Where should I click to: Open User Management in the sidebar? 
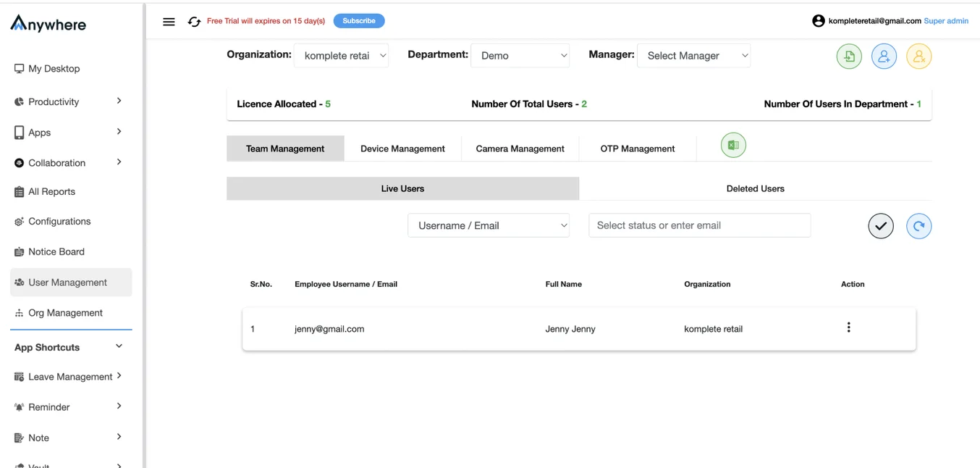(71, 283)
